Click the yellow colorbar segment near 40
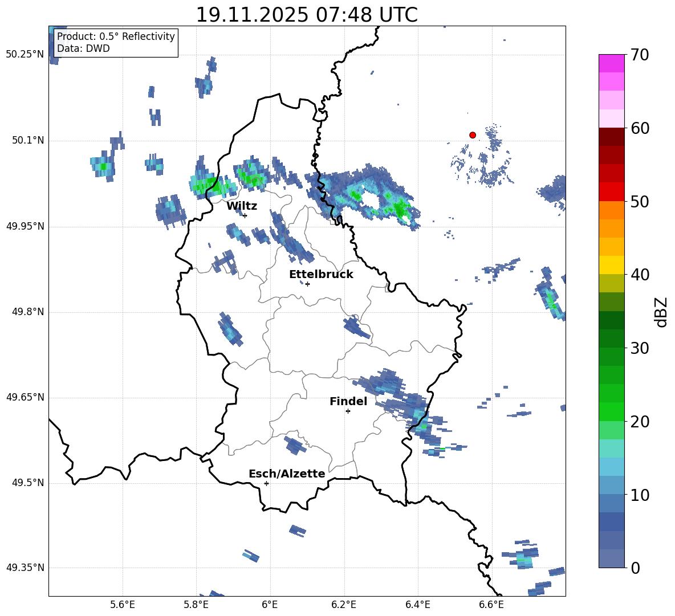The height and width of the screenshot is (616, 675). coord(611,266)
